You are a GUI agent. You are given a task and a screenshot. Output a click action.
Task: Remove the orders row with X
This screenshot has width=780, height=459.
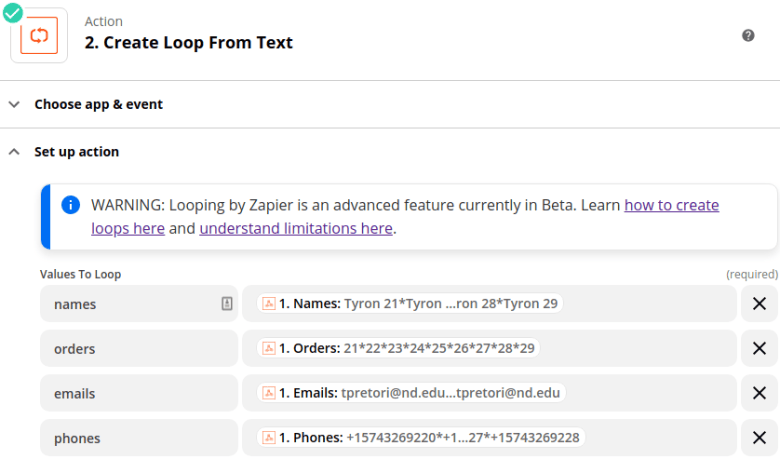(x=759, y=348)
